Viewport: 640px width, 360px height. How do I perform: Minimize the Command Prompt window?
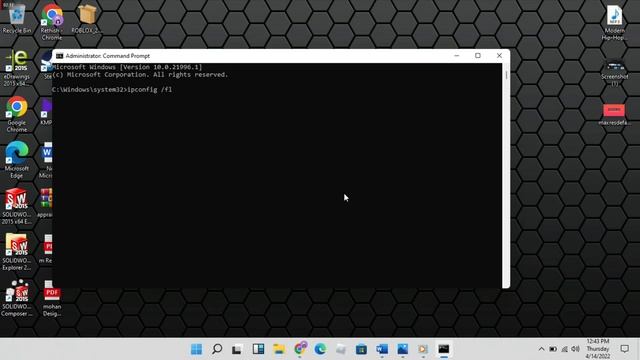click(x=457, y=56)
